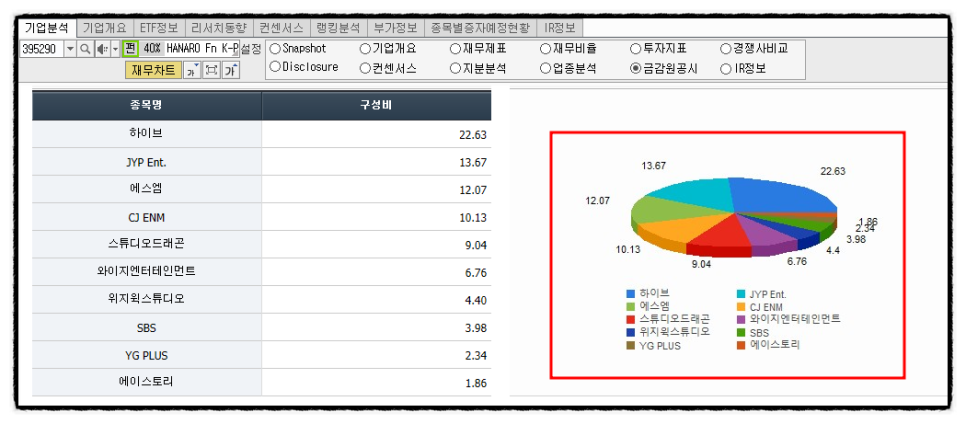The height and width of the screenshot is (424, 966).
Task: Click the 22.63 value in the table
Action: coord(473,135)
